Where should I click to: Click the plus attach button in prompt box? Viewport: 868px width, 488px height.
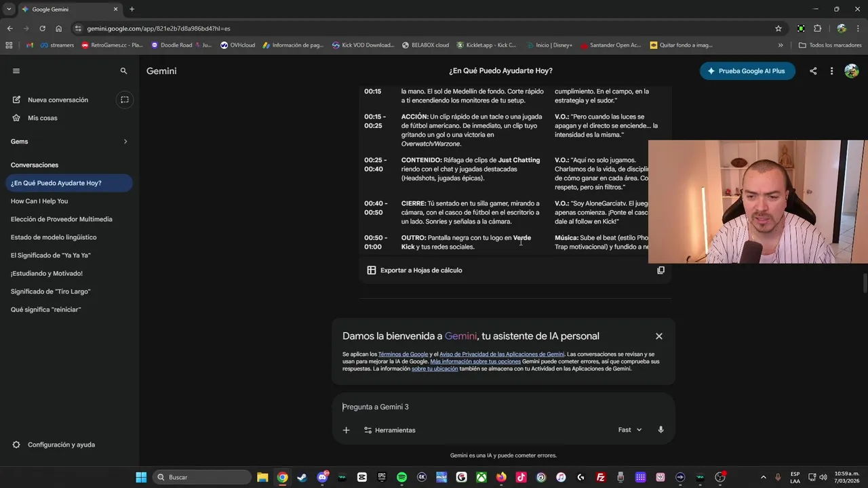click(346, 430)
